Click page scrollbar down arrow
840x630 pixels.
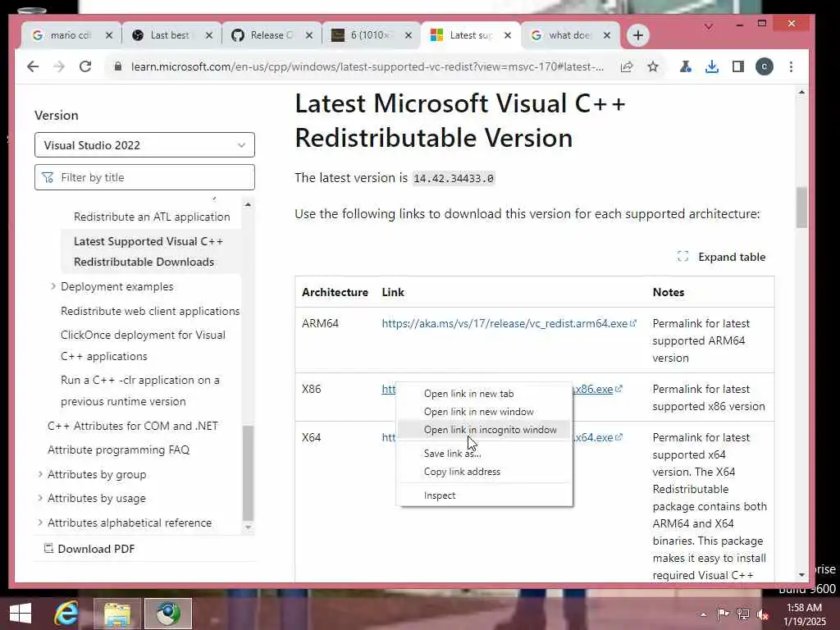801,575
